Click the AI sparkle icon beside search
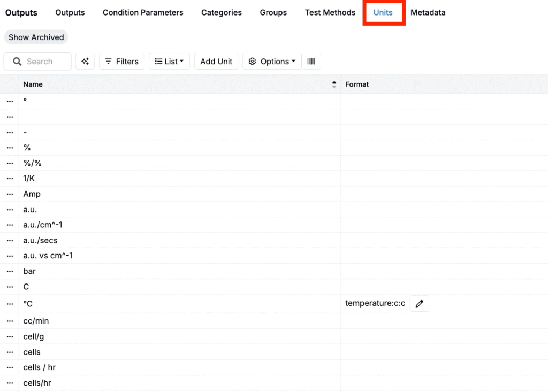 [x=85, y=62]
